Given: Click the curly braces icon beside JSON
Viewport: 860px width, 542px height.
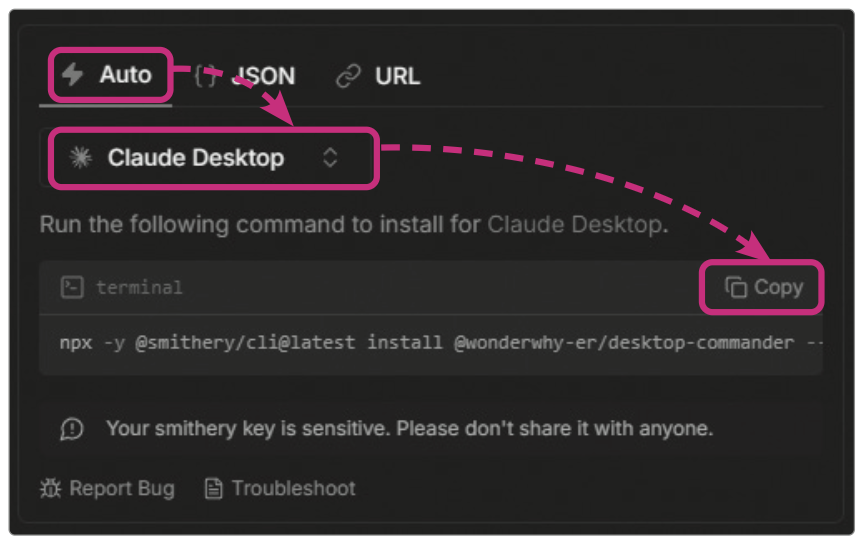Looking at the screenshot, I should pyautogui.click(x=205, y=76).
